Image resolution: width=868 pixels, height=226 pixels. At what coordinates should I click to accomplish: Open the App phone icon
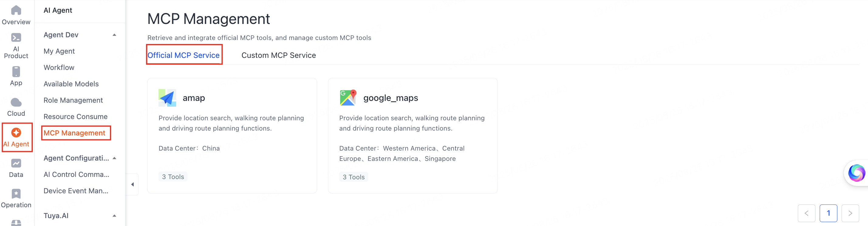pyautogui.click(x=16, y=71)
